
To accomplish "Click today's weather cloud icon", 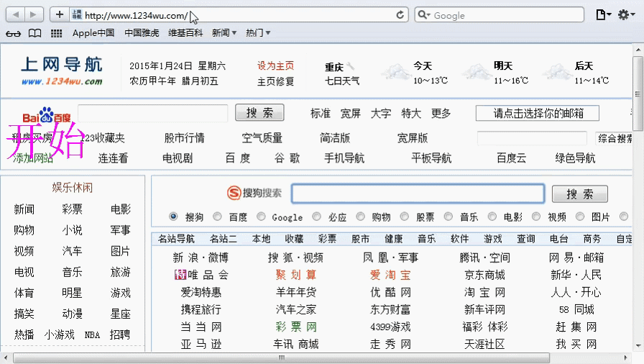I will tap(395, 73).
